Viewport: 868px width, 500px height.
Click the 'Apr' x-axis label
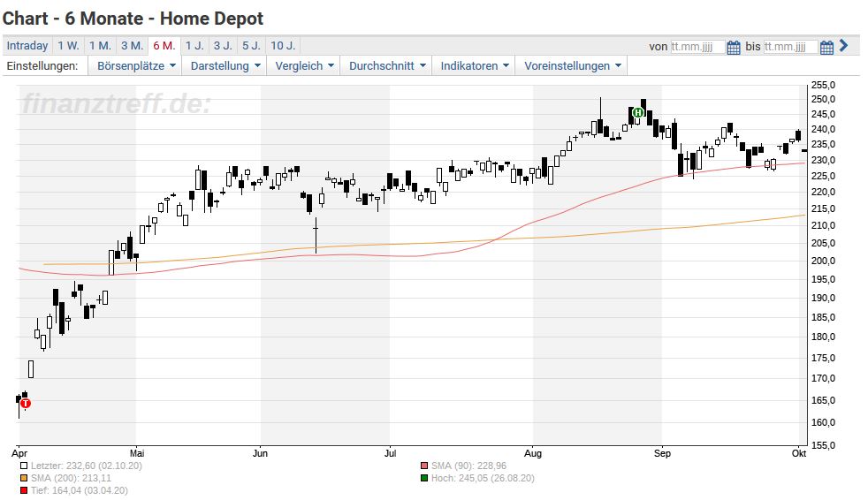[19, 453]
